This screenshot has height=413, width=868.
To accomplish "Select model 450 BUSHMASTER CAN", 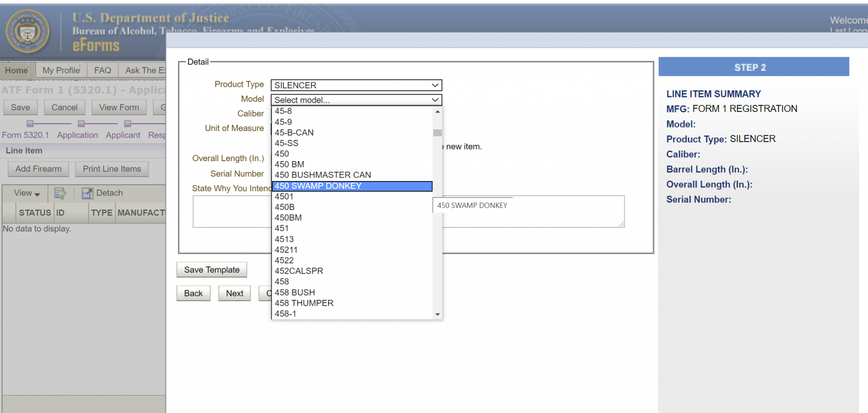I will (x=352, y=175).
